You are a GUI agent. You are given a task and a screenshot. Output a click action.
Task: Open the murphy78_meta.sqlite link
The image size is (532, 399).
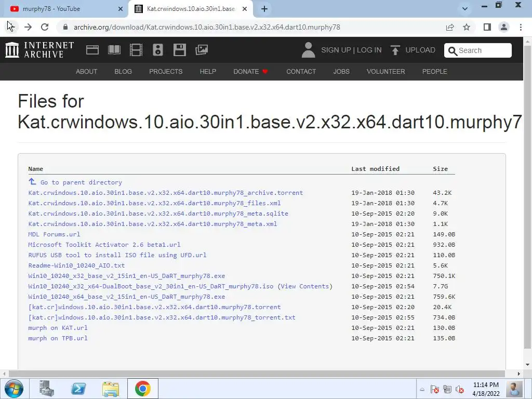point(158,214)
